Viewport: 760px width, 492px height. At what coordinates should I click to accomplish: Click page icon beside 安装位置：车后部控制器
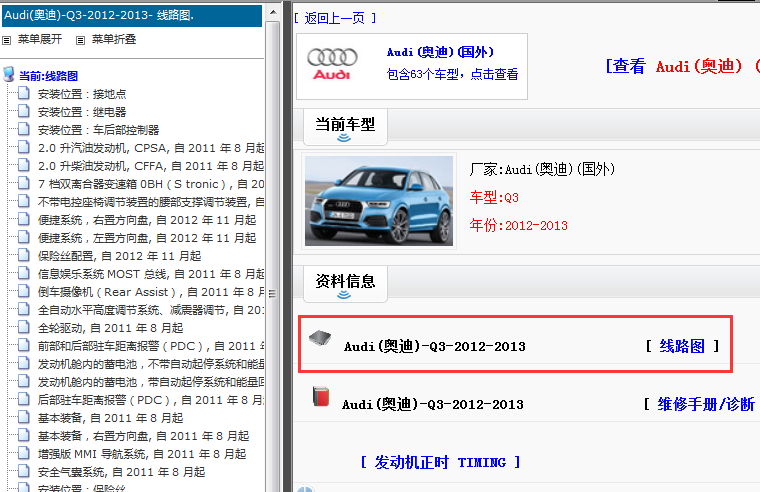click(24, 129)
